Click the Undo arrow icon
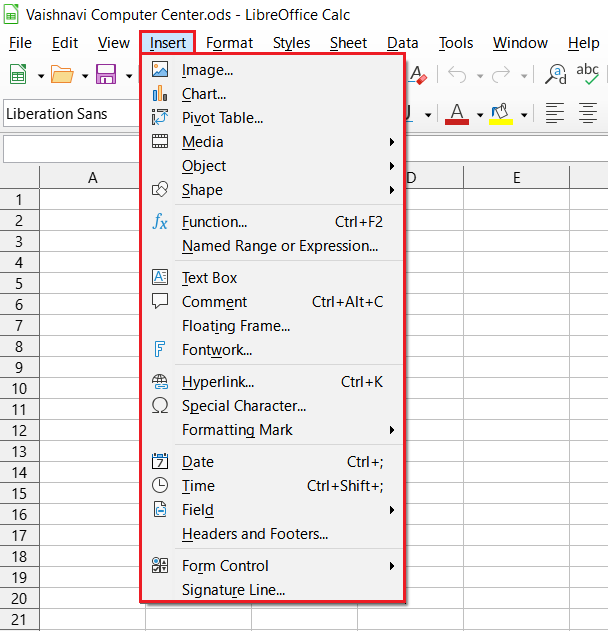Screen dimensions: 608x631 coord(457,75)
